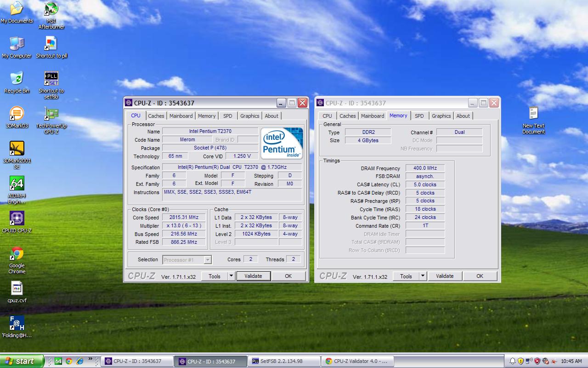Image resolution: width=588 pixels, height=368 pixels.
Task: Activate the first CPU-Z taskbar button
Action: point(137,361)
